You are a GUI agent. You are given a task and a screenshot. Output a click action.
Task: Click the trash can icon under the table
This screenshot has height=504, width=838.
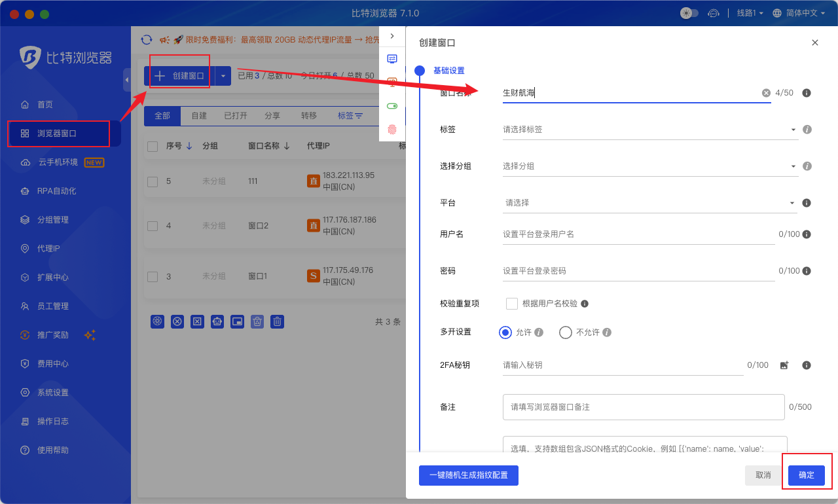[x=278, y=321]
